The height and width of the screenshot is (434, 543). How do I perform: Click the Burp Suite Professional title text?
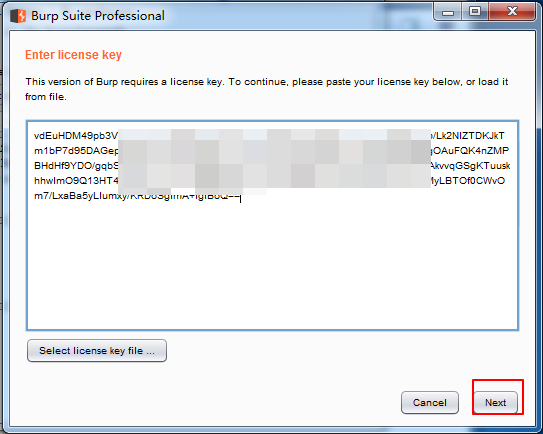tap(98, 16)
